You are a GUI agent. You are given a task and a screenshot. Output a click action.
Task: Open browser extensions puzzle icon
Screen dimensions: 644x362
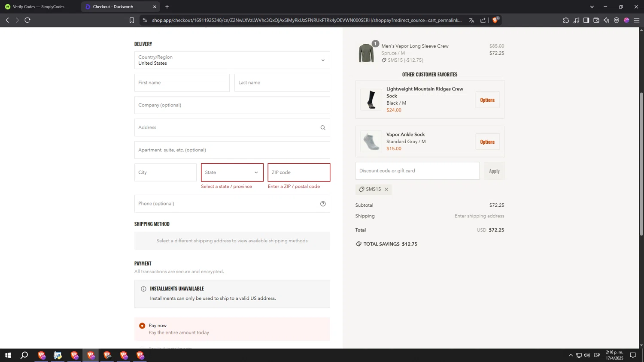pos(566,20)
